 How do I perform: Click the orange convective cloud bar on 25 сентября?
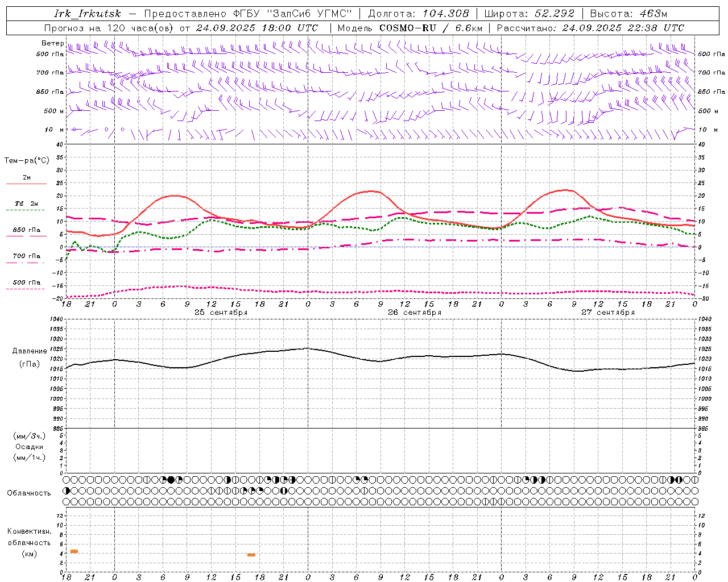coord(251,555)
